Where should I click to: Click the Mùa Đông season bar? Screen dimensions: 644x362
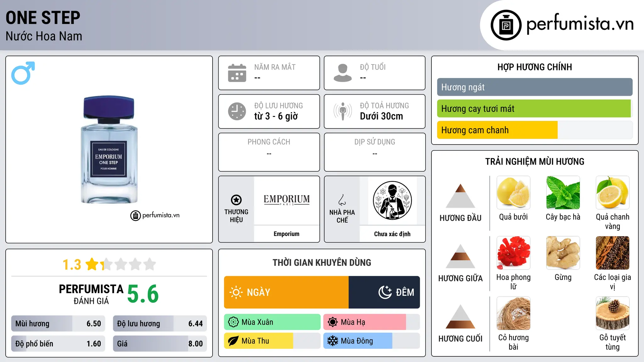click(371, 341)
